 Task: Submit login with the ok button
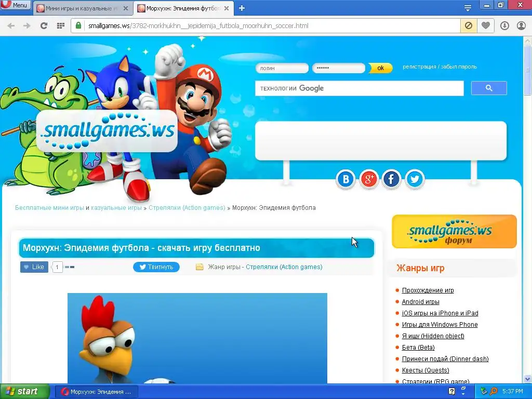pyautogui.click(x=380, y=68)
